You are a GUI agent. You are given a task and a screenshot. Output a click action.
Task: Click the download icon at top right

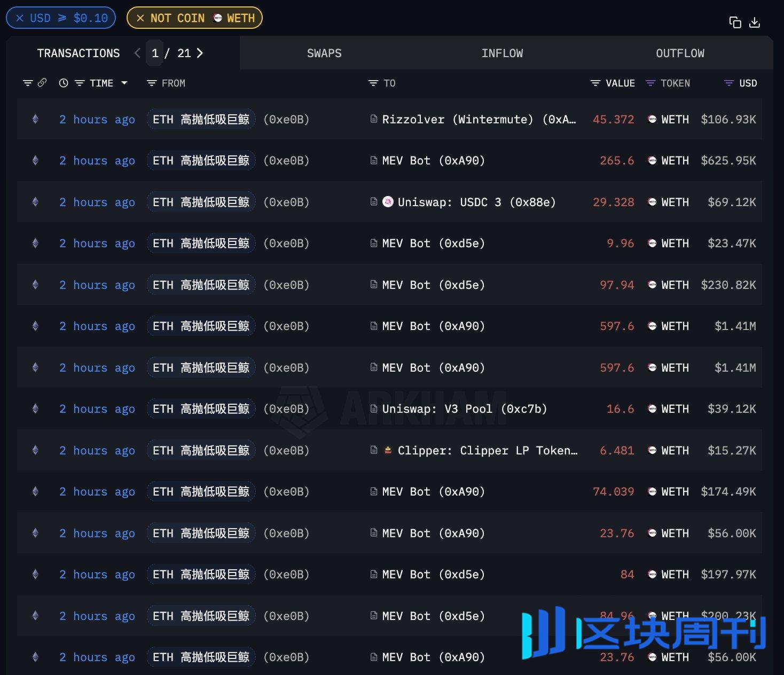coord(755,22)
